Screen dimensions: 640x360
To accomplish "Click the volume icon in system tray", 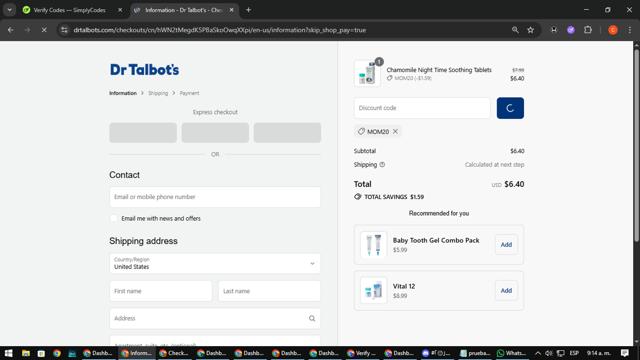I will 549,353.
